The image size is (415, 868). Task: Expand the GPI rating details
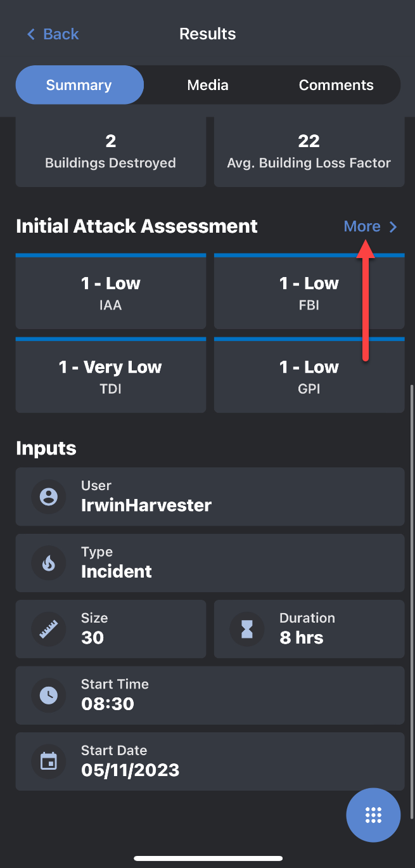(309, 375)
